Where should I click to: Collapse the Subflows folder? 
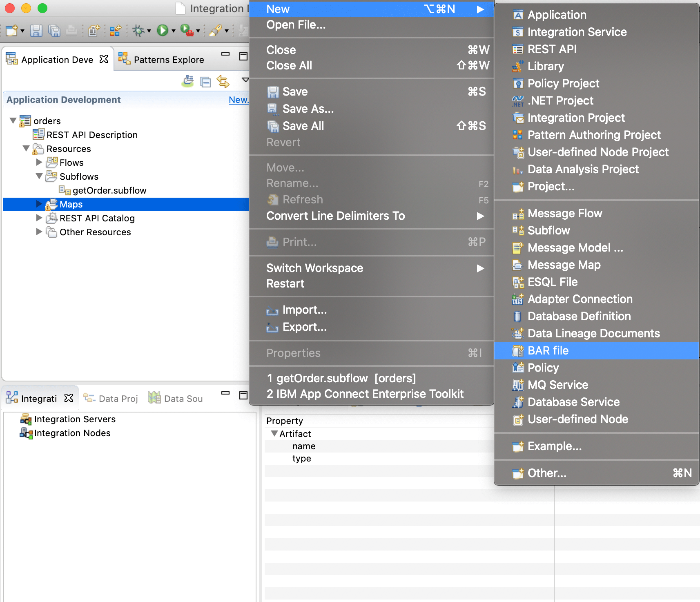click(x=39, y=176)
